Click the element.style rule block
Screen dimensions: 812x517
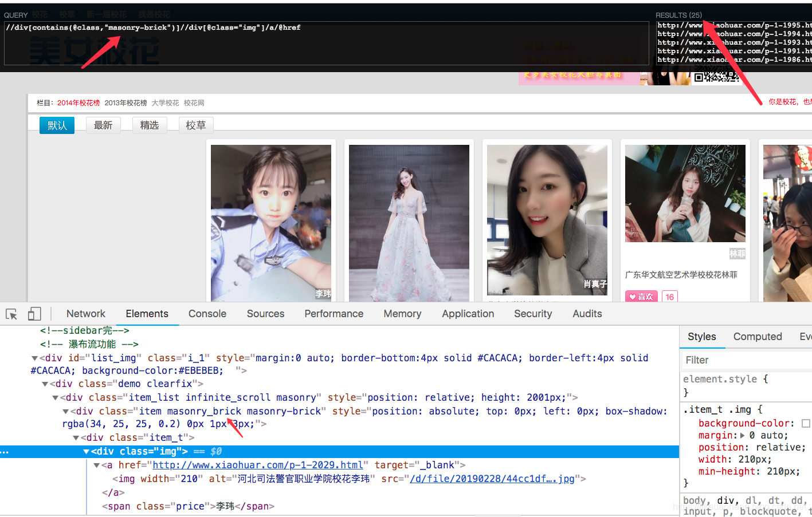point(745,386)
